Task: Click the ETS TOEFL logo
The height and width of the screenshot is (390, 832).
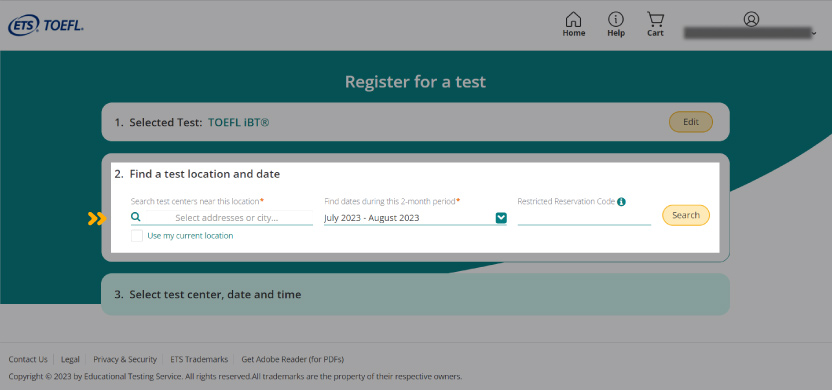Action: tap(46, 25)
